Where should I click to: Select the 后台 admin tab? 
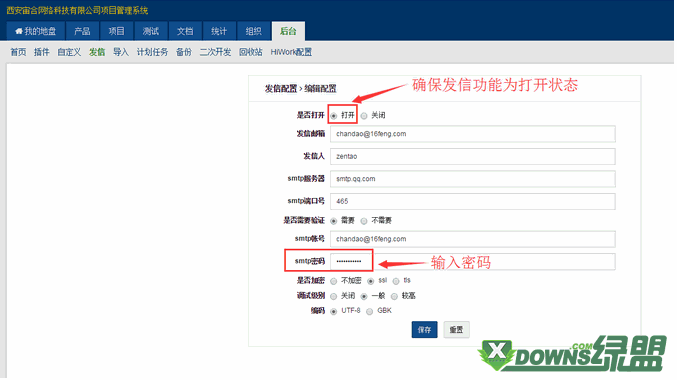288,31
